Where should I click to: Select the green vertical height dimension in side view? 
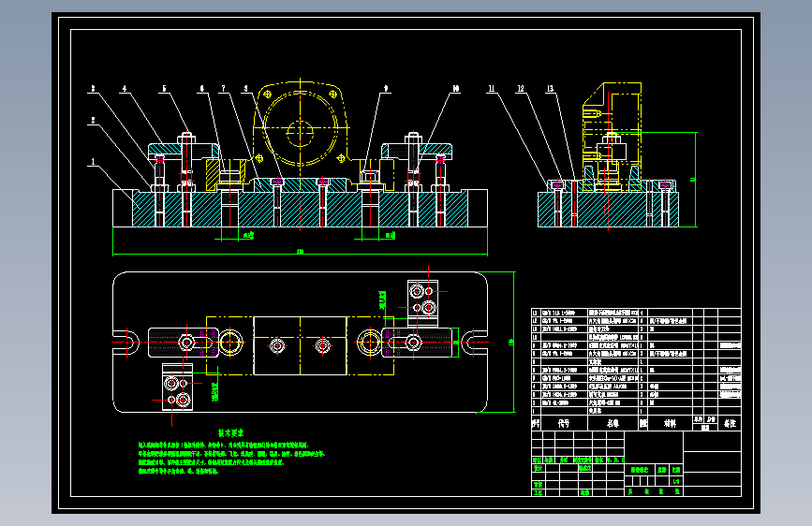pos(694,180)
